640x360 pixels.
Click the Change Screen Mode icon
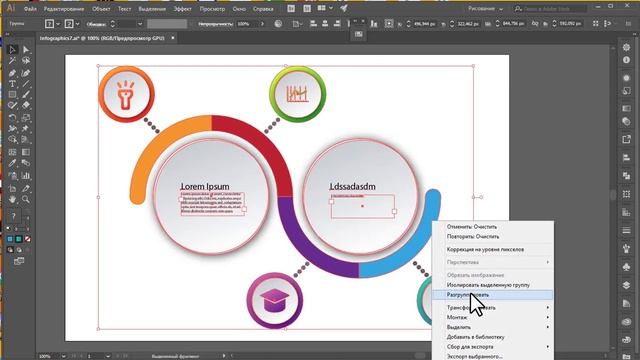pyautogui.click(x=19, y=261)
